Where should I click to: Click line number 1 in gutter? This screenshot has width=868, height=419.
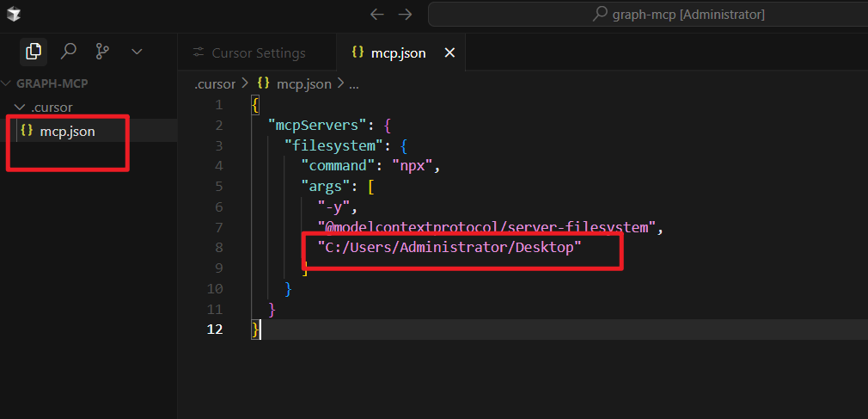tap(218, 105)
